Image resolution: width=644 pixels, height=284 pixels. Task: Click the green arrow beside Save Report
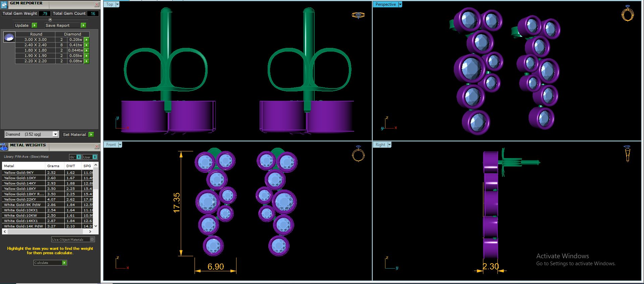click(84, 25)
